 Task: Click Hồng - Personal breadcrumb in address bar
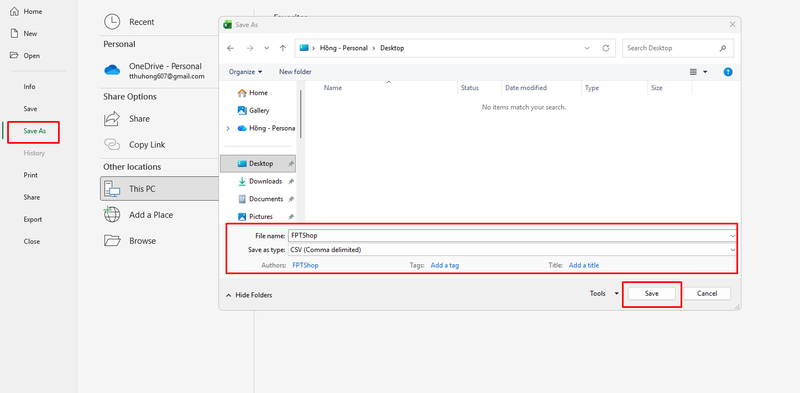(x=345, y=48)
